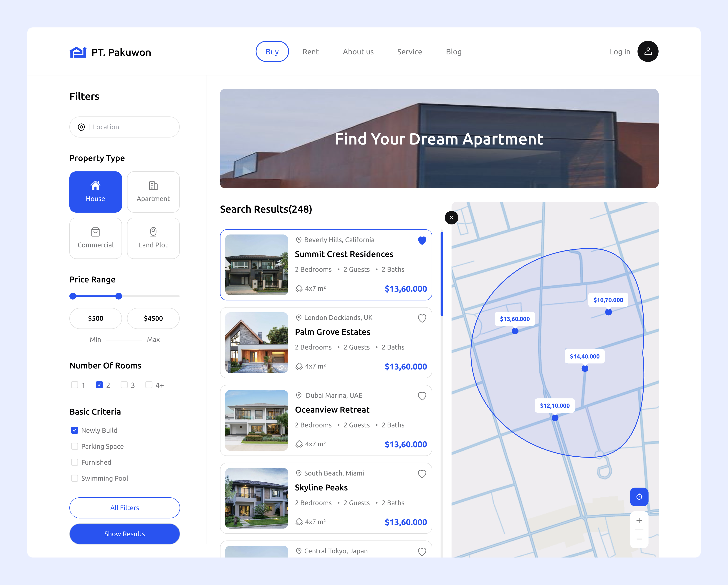Select the House property type icon

tap(96, 186)
